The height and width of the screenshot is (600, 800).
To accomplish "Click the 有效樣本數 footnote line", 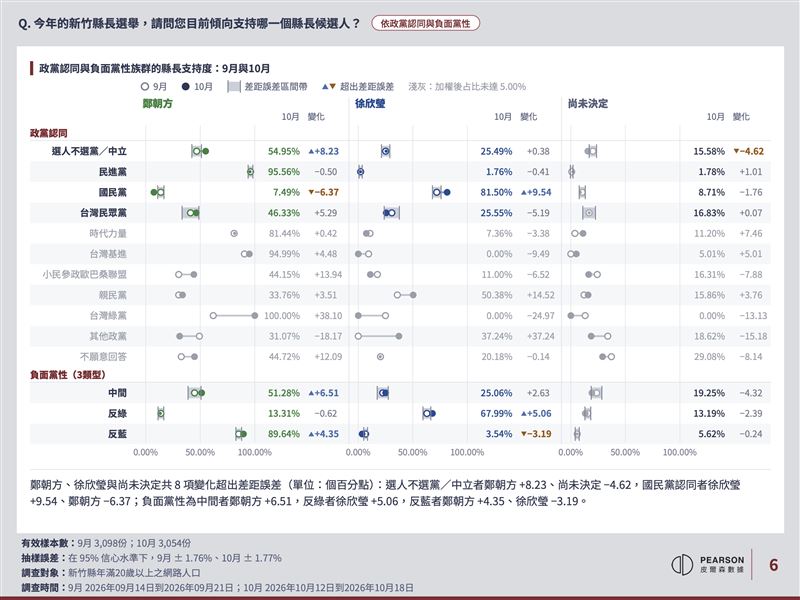I will coord(106,543).
